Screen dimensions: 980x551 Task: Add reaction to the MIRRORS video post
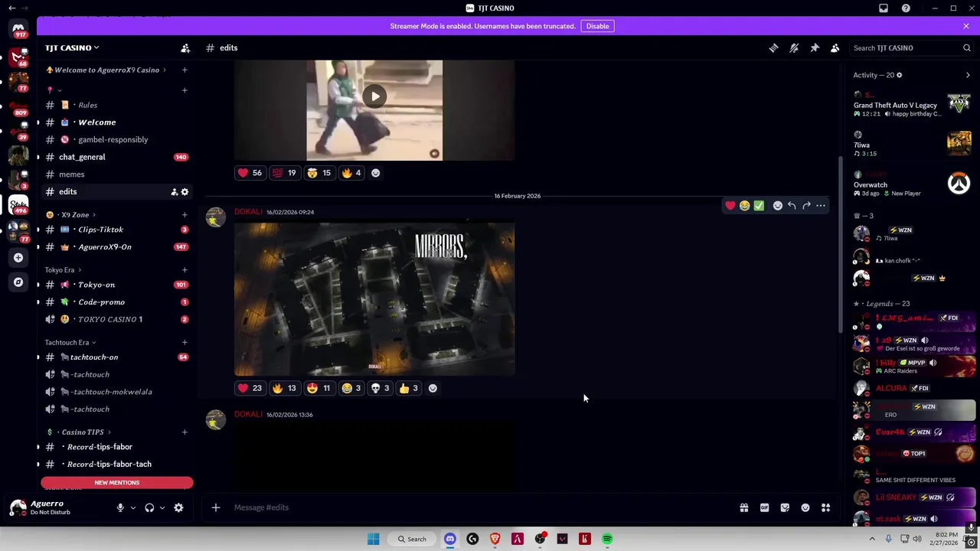click(433, 388)
